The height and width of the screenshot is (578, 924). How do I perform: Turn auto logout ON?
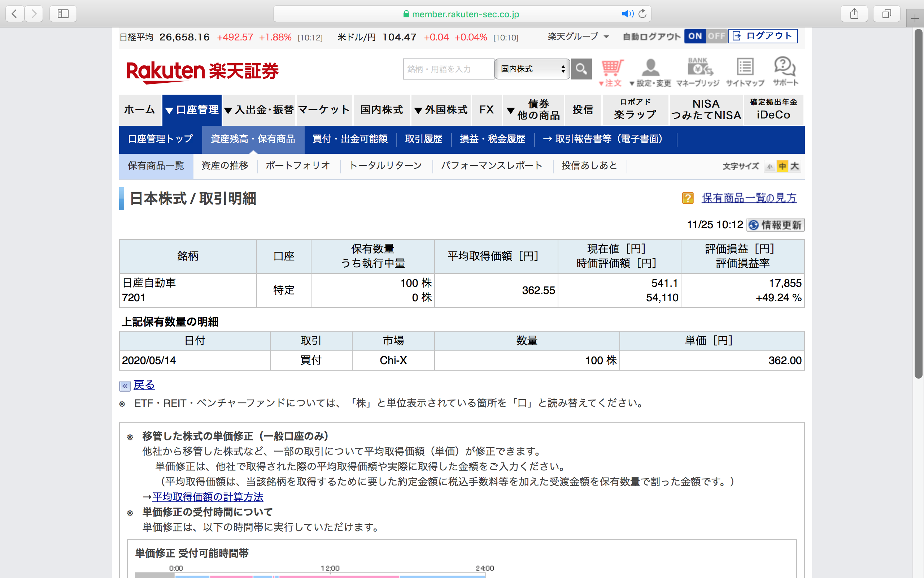tap(695, 36)
